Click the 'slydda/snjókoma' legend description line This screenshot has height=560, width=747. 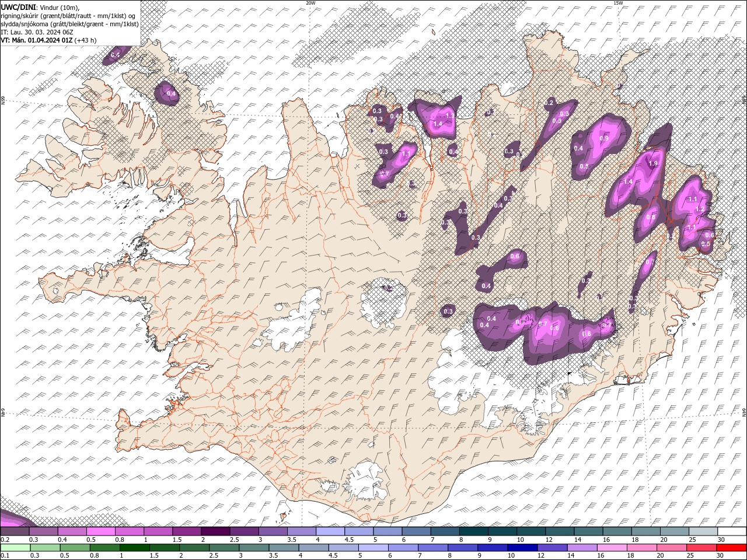(69, 24)
